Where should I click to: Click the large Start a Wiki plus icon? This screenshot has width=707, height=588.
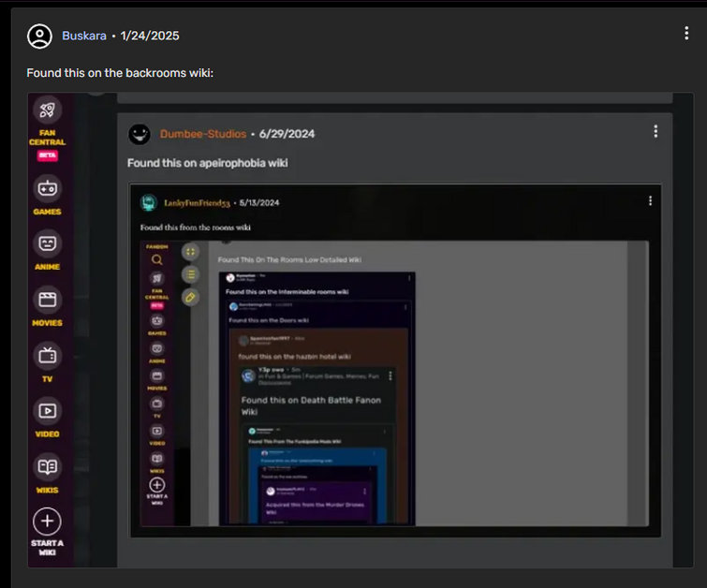coord(48,522)
